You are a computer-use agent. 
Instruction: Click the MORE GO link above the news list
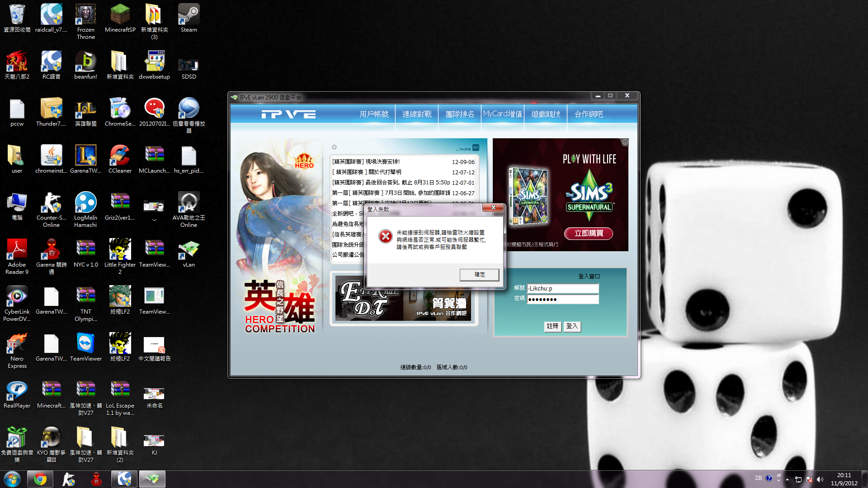468,148
